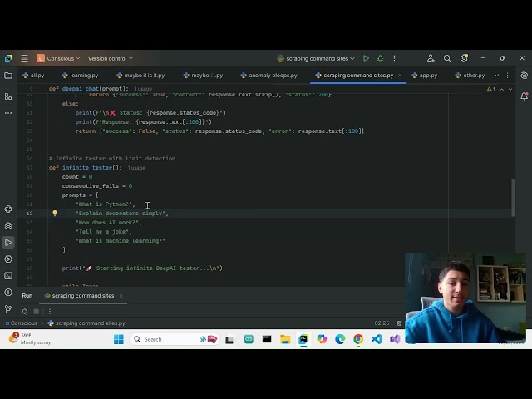This screenshot has height=399, width=532.
Task: Click on consecutive_fails variable line
Action: pyautogui.click(x=97, y=186)
